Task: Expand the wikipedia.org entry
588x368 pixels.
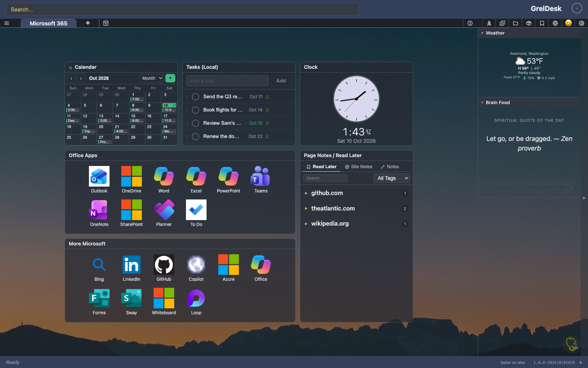Action: (306, 224)
